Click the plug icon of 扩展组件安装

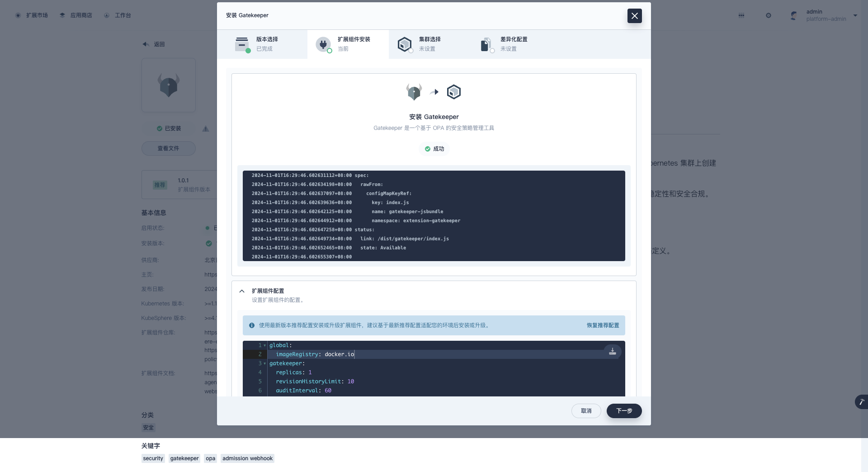[323, 44]
